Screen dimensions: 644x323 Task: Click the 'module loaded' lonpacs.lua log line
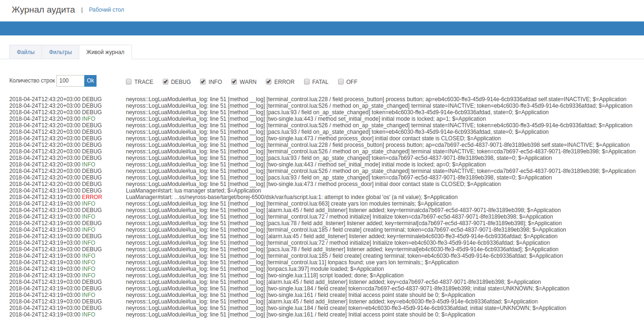[x=255, y=269]
